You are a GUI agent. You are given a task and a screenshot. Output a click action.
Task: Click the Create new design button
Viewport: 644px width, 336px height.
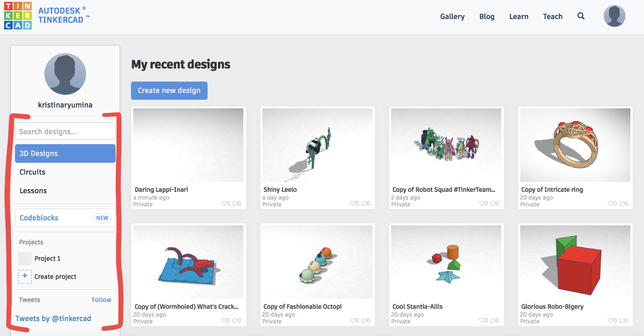coord(169,90)
